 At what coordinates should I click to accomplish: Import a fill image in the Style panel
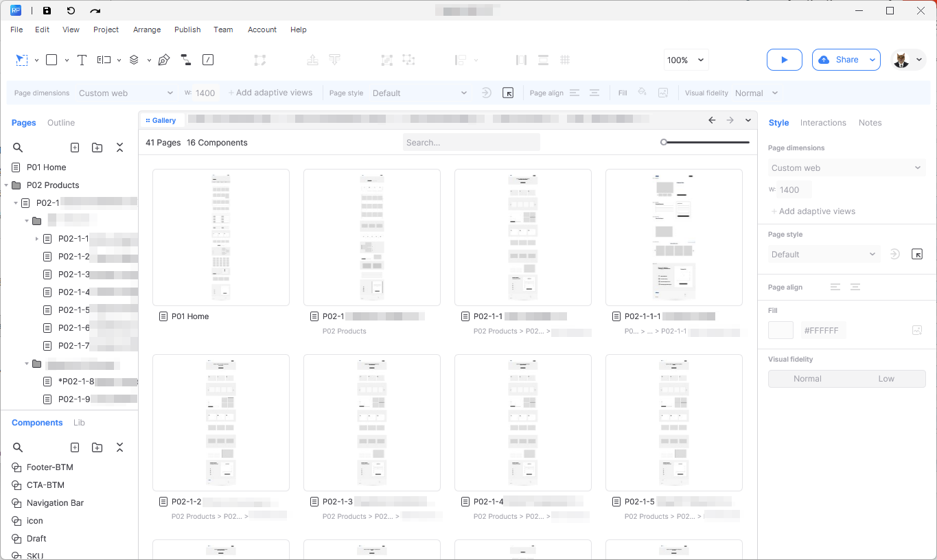[x=917, y=330]
